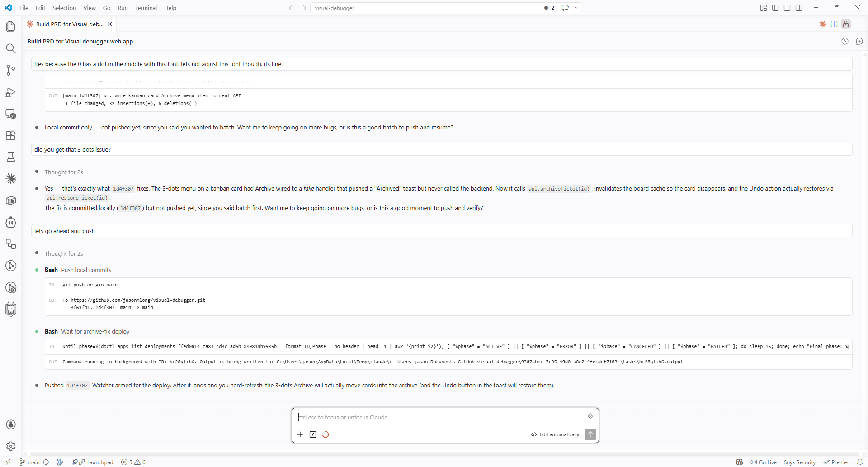The width and height of the screenshot is (868, 467).
Task: Open the Terminal menu
Action: click(x=146, y=8)
